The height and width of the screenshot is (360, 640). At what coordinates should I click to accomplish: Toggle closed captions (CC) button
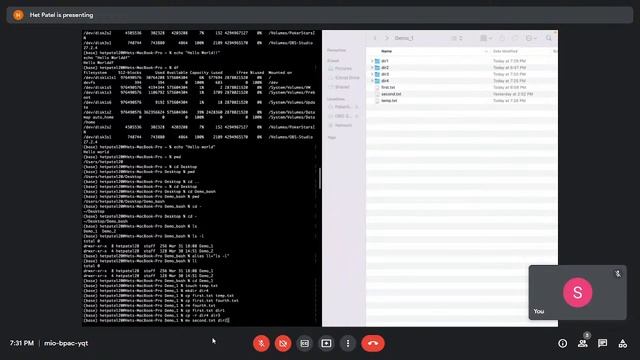[304, 343]
